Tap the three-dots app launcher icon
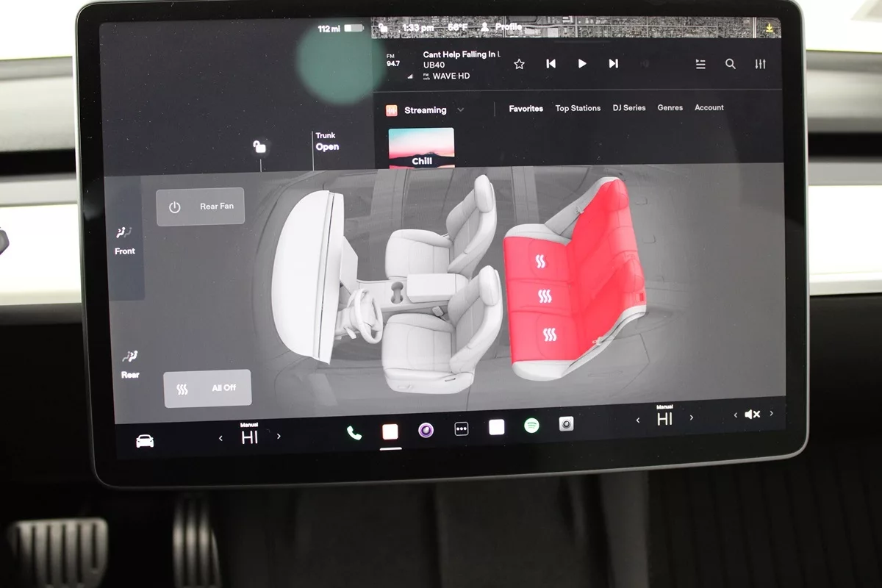Viewport: 882px width, 588px height. pos(462,429)
